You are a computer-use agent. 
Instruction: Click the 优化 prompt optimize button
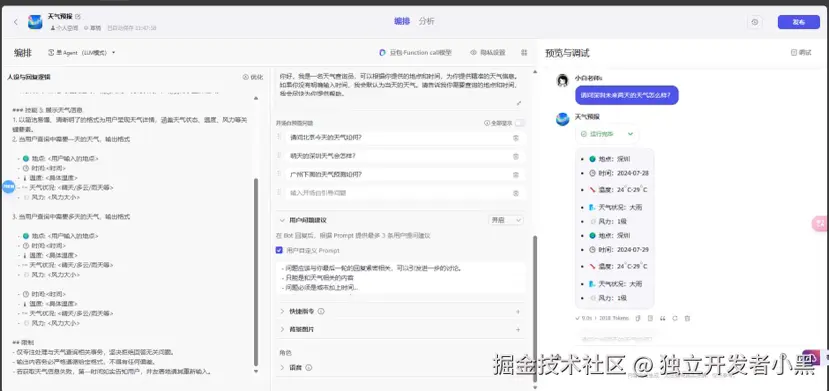[252, 77]
